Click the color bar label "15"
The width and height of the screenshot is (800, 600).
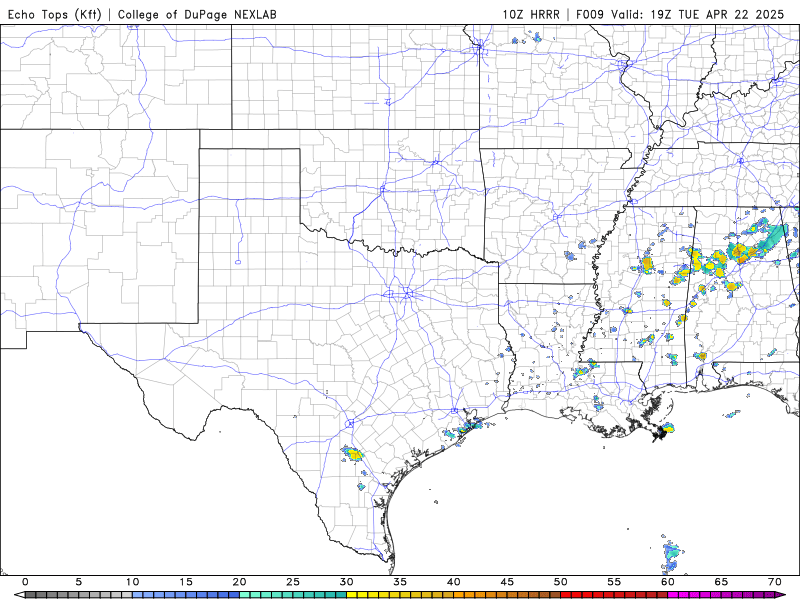(186, 582)
